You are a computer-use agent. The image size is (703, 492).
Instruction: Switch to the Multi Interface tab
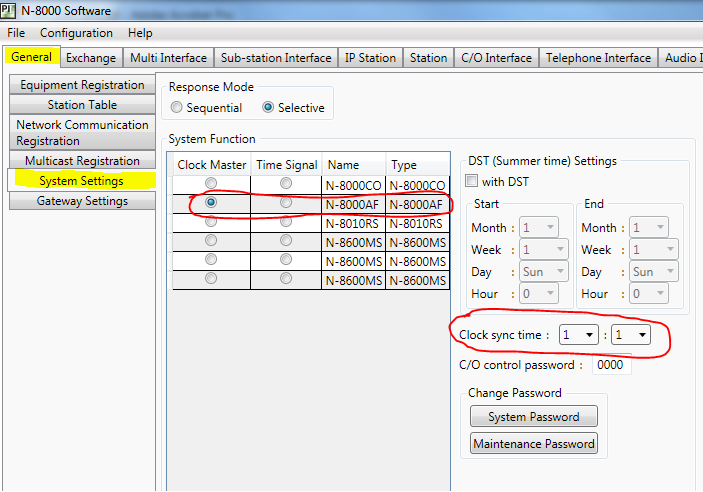click(x=168, y=58)
